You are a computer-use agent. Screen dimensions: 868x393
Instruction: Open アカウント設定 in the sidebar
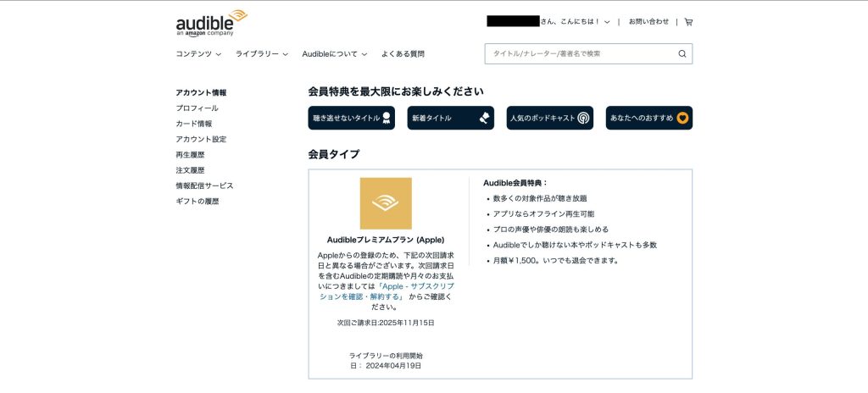point(201,140)
